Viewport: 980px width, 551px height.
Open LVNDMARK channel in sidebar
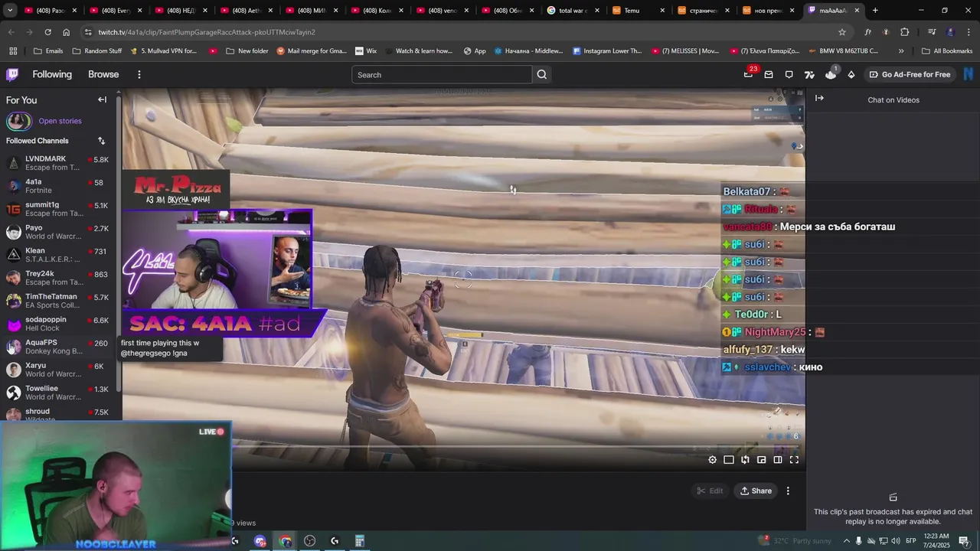(57, 163)
